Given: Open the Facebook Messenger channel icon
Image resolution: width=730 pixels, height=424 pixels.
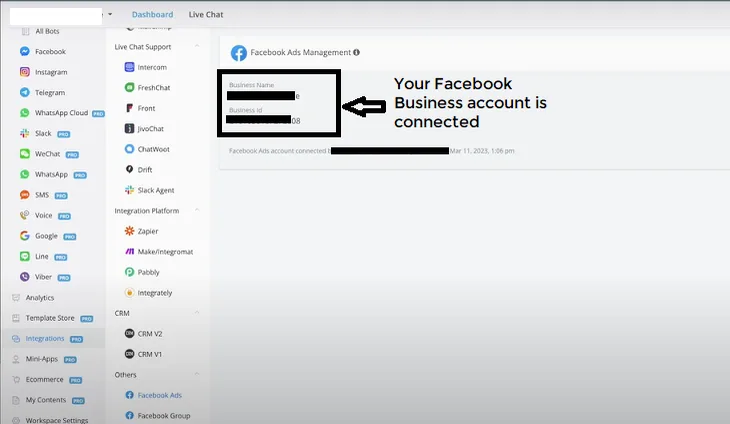Looking at the screenshot, I should click(x=25, y=51).
